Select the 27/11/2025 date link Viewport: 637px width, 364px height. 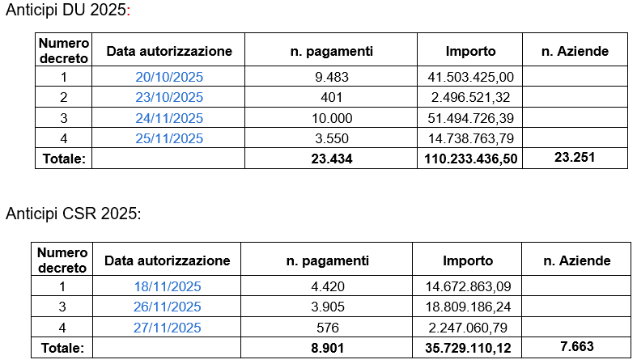168,328
